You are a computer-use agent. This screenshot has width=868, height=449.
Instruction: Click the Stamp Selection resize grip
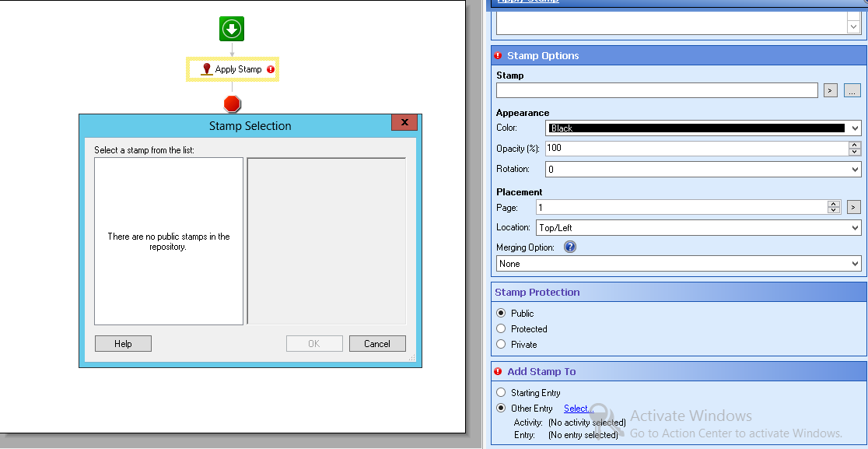pyautogui.click(x=412, y=358)
